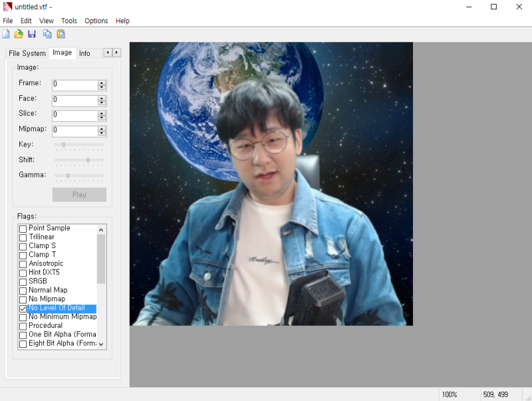
Task: Click the Paste clipboard icon
Action: (61, 34)
